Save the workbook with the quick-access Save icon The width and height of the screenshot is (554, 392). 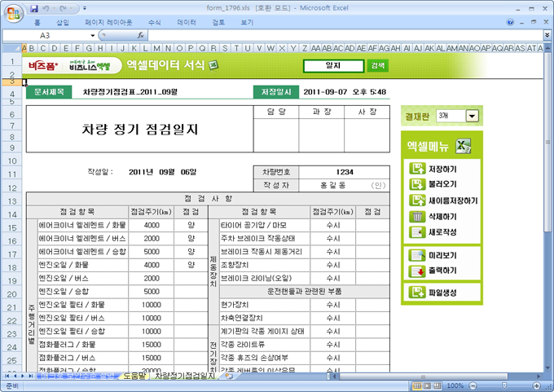pos(34,8)
